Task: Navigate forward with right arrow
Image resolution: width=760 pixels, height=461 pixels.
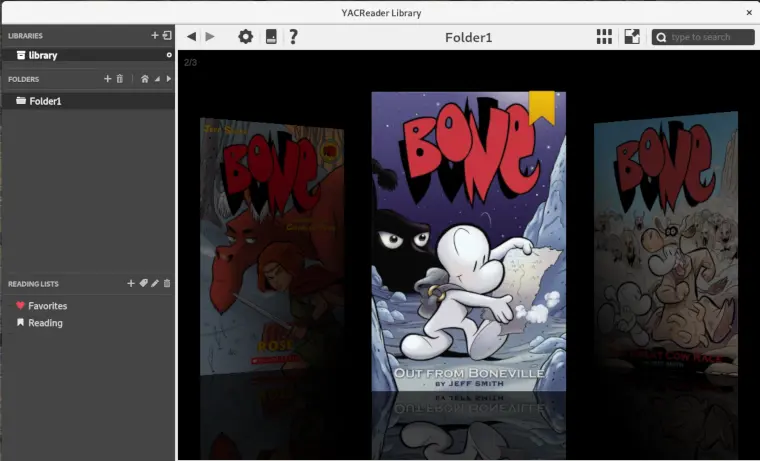Action: [210, 36]
